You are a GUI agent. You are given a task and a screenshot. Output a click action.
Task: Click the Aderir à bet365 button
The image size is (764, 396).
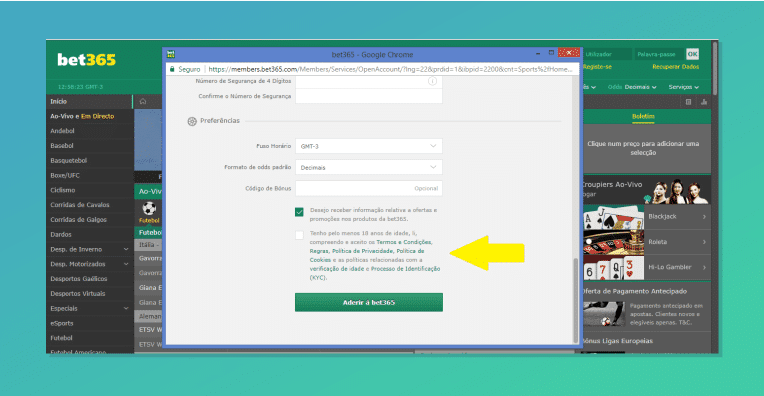point(369,302)
